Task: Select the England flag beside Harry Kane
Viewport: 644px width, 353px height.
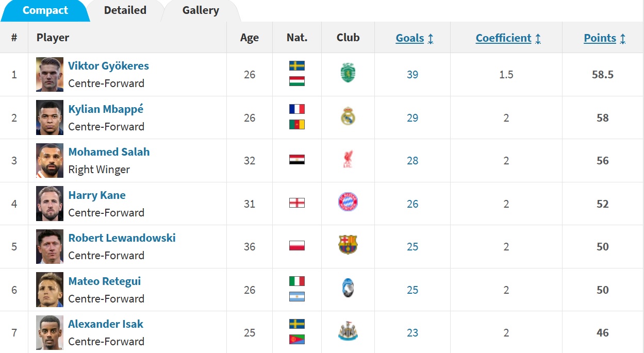Action: coord(297,203)
